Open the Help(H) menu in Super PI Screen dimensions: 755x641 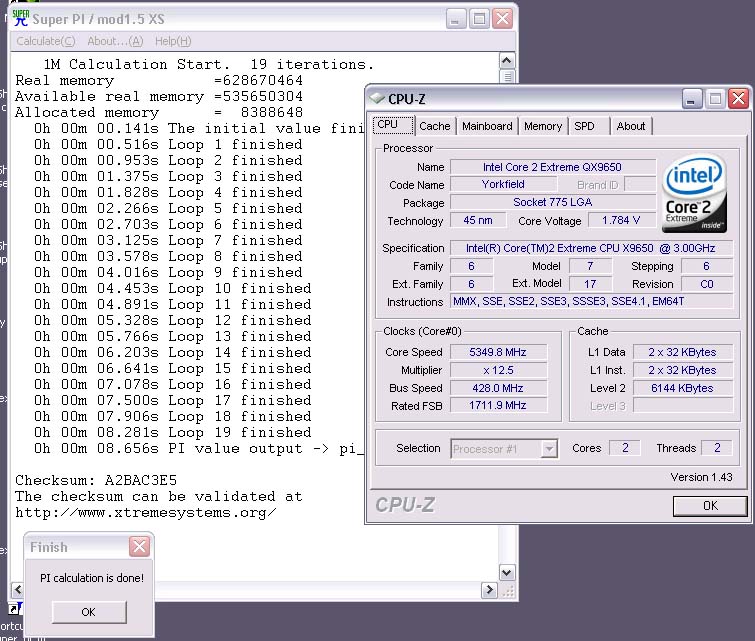pyautogui.click(x=173, y=41)
